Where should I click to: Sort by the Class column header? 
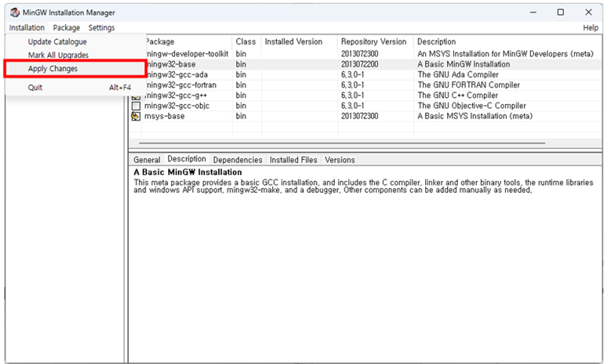(x=247, y=41)
